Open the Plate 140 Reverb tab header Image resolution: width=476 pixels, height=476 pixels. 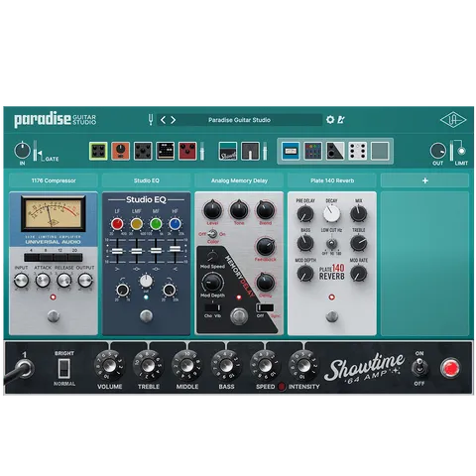[x=332, y=180]
